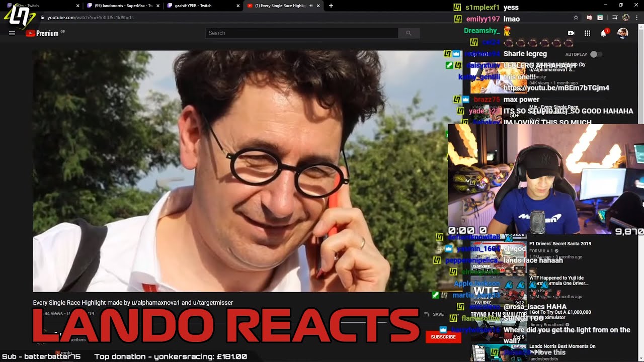Click the 'Top donation - yonkersracing' ticker text
The height and width of the screenshot is (362, 644).
tap(171, 356)
